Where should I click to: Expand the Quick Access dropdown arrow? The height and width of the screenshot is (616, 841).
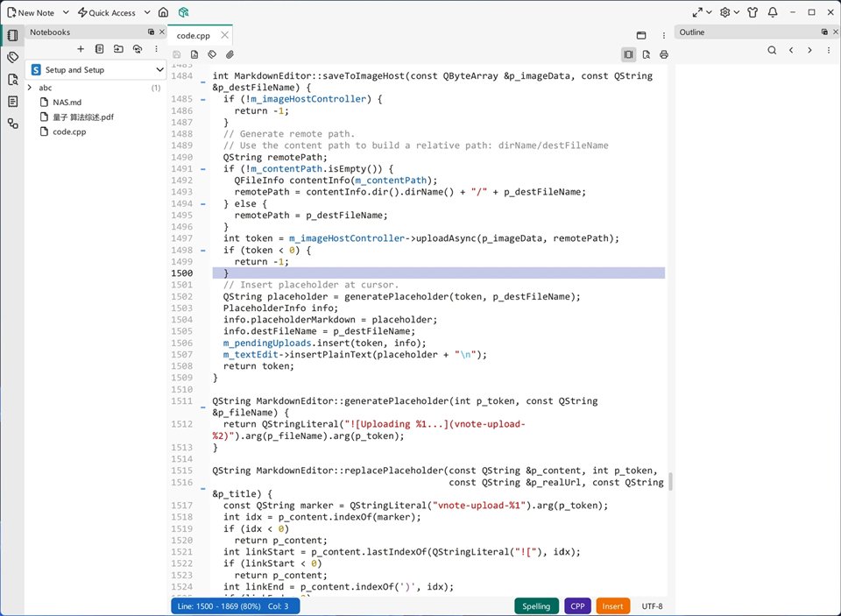point(147,12)
